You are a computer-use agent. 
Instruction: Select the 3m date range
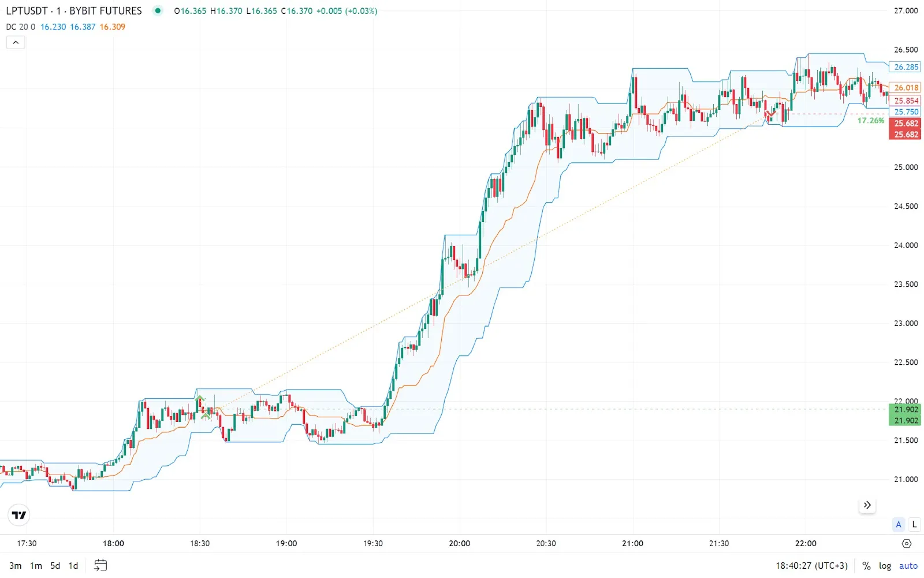coord(16,566)
